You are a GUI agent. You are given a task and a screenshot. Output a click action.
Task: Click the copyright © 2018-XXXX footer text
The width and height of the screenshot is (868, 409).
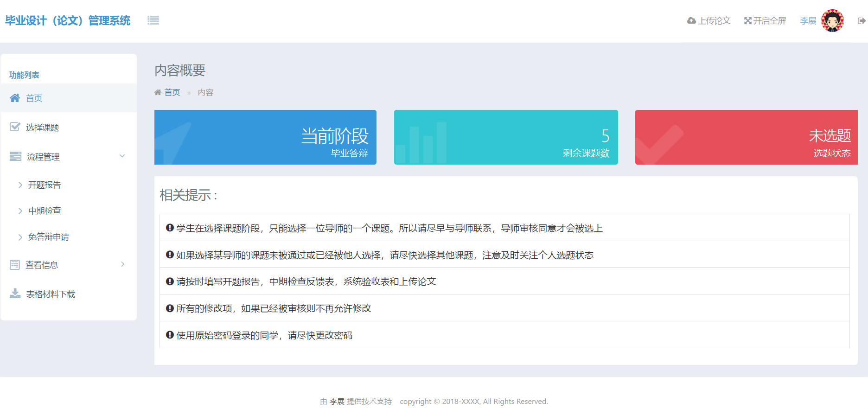click(474, 401)
